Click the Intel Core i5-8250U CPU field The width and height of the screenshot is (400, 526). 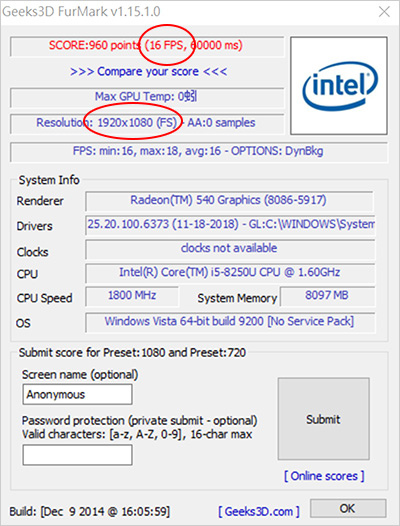[230, 273]
